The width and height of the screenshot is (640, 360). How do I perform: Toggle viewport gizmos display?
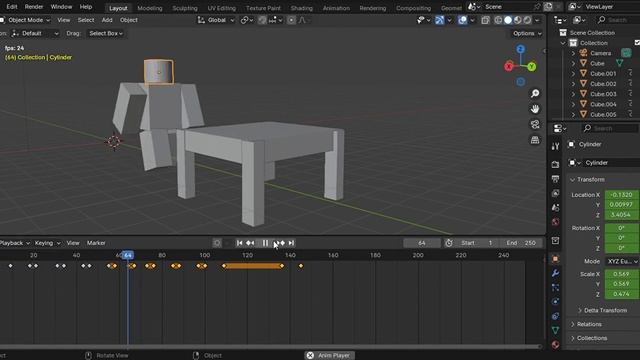[439, 20]
